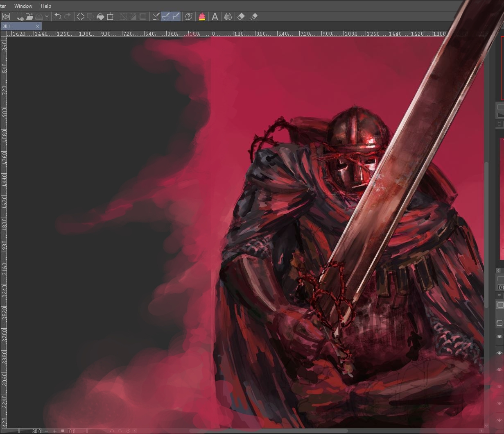Toggle Snap to Special Ruler button
Screen dimensions: 504x434
tap(166, 16)
